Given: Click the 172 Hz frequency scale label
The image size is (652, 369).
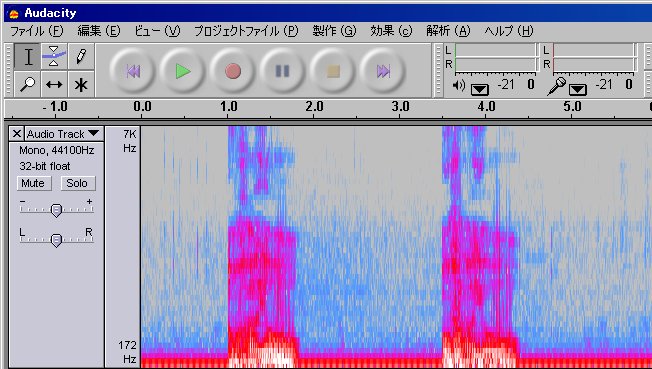Looking at the screenshot, I should pyautogui.click(x=127, y=352).
